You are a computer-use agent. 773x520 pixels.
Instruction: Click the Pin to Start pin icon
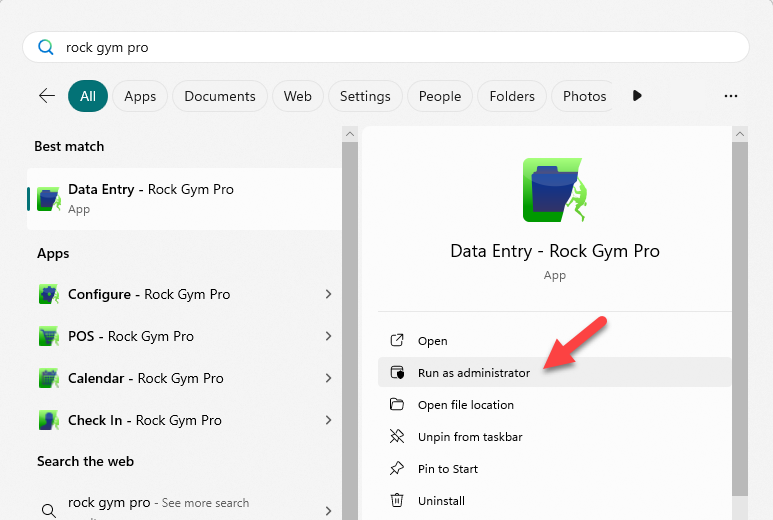[397, 468]
